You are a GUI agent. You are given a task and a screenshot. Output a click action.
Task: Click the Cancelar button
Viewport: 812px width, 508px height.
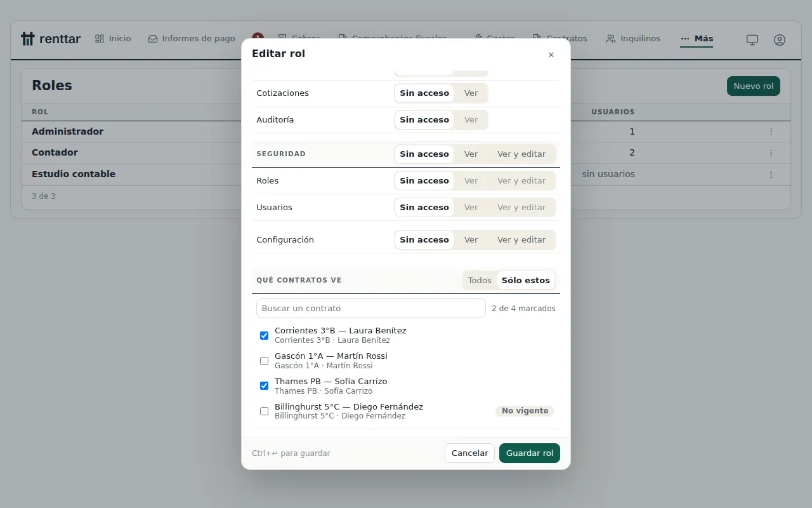click(469, 453)
